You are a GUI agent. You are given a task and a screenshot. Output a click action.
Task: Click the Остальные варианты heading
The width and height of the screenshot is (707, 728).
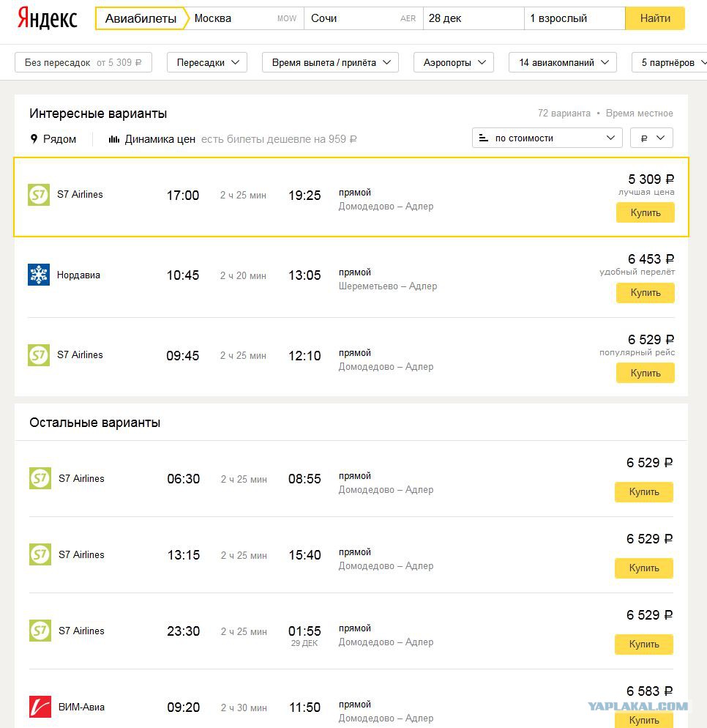(94, 423)
